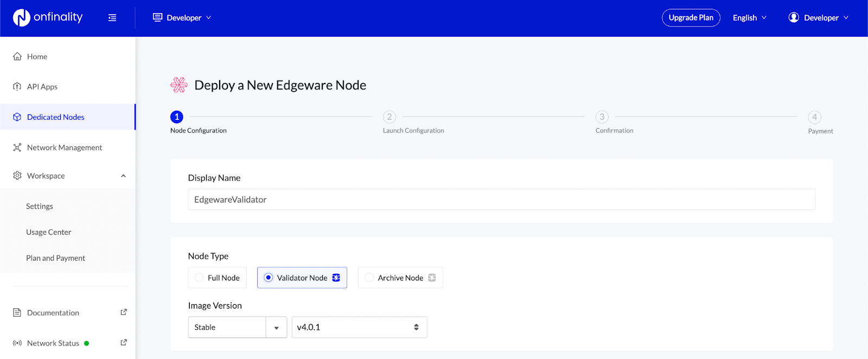The height and width of the screenshot is (359, 868).
Task: Collapse the sidebar with the menu icon
Action: 112,18
